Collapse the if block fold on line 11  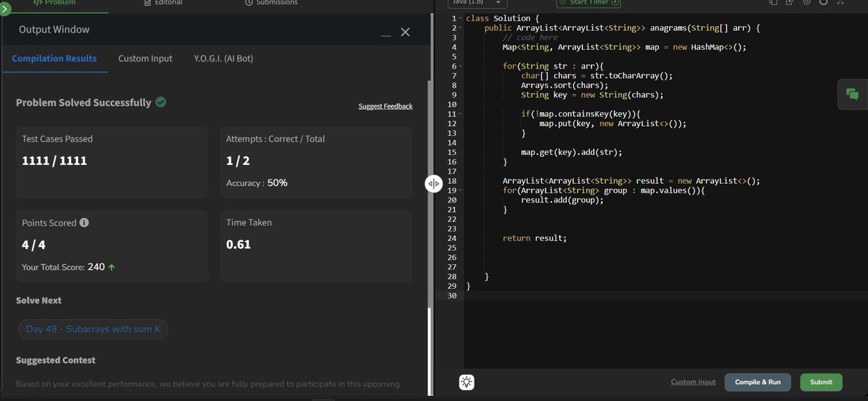[460, 114]
